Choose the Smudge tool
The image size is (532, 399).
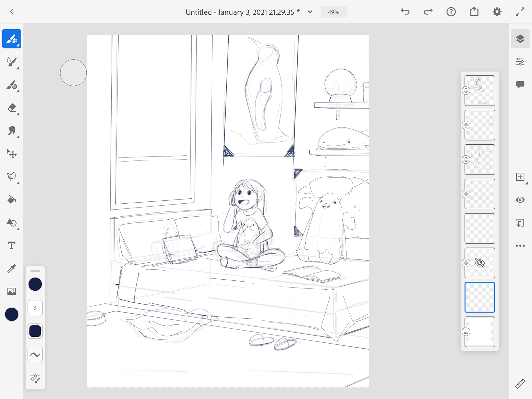pos(12,131)
